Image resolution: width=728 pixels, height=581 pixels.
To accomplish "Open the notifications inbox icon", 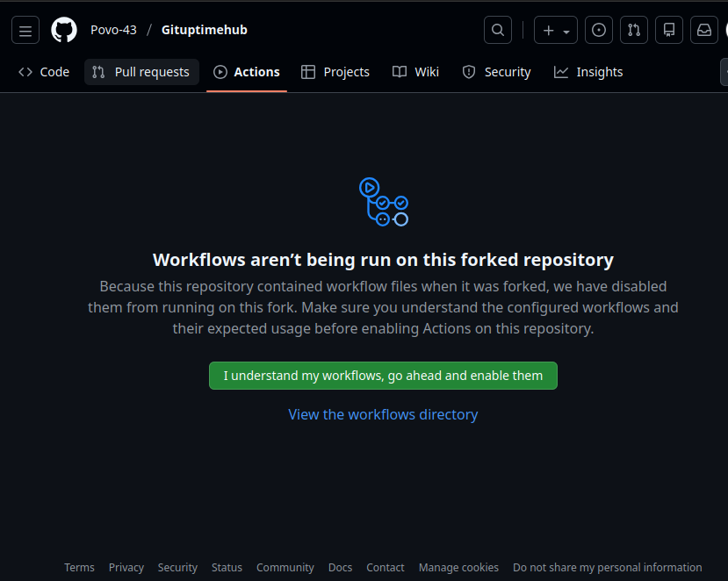I will (704, 30).
